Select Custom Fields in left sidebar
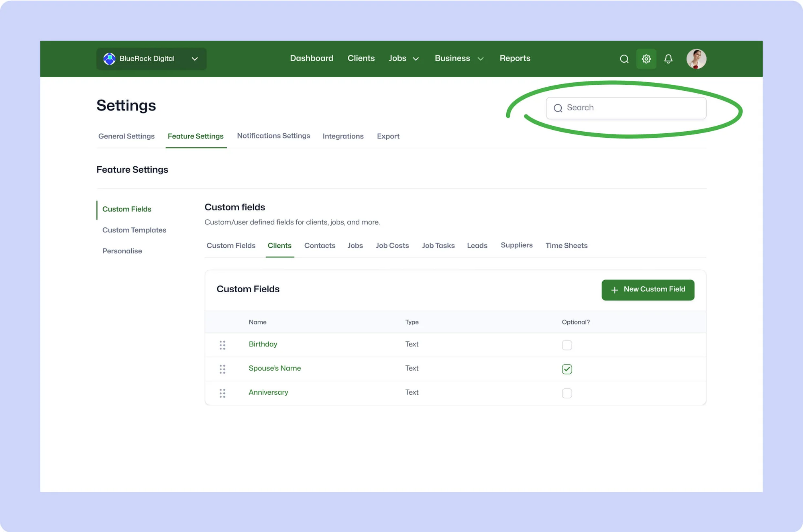 [x=127, y=209]
